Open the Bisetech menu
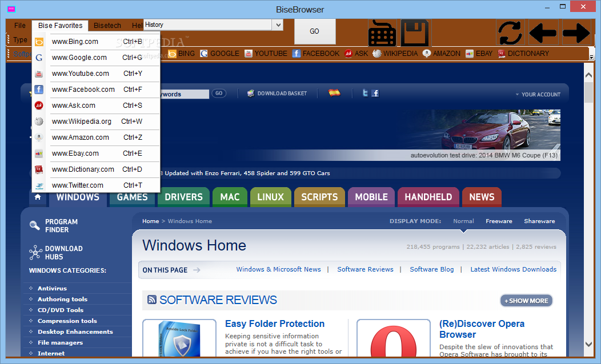 [x=107, y=26]
